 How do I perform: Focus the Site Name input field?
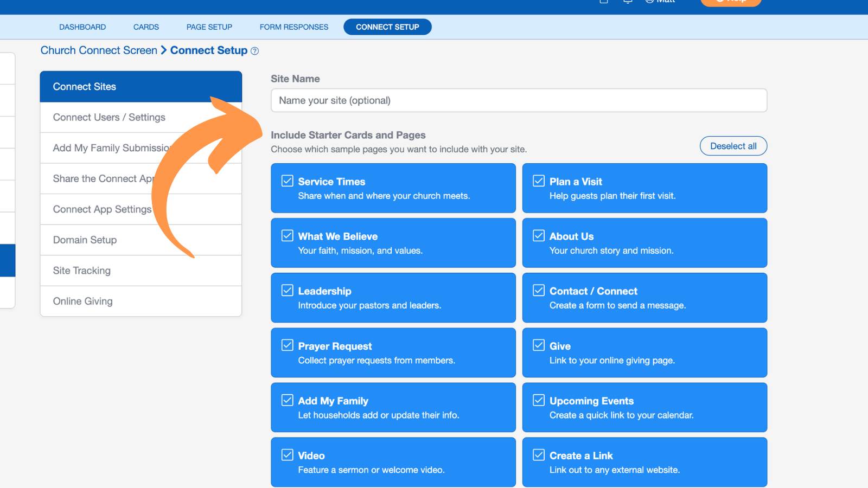tap(519, 100)
